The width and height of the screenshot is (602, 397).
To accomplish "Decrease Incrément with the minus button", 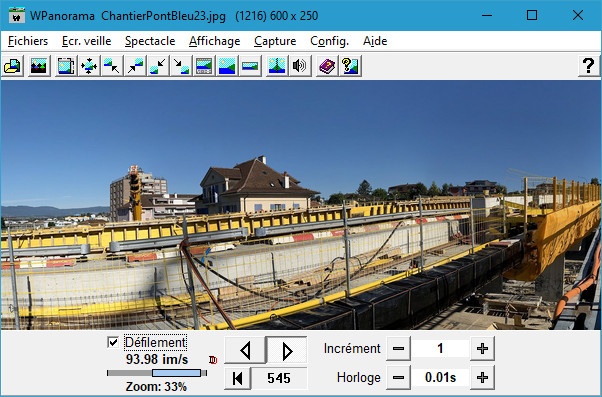I will coord(398,349).
